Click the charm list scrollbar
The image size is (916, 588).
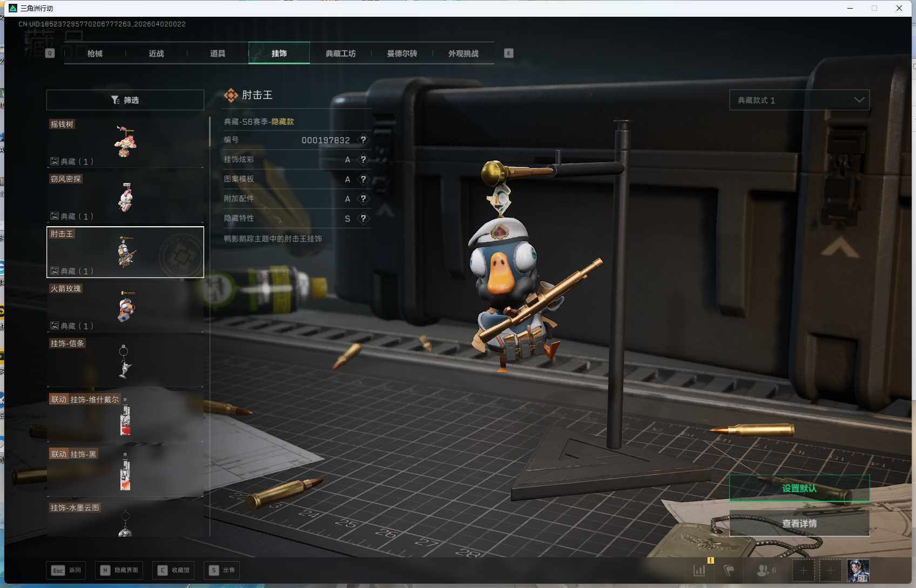(210, 132)
